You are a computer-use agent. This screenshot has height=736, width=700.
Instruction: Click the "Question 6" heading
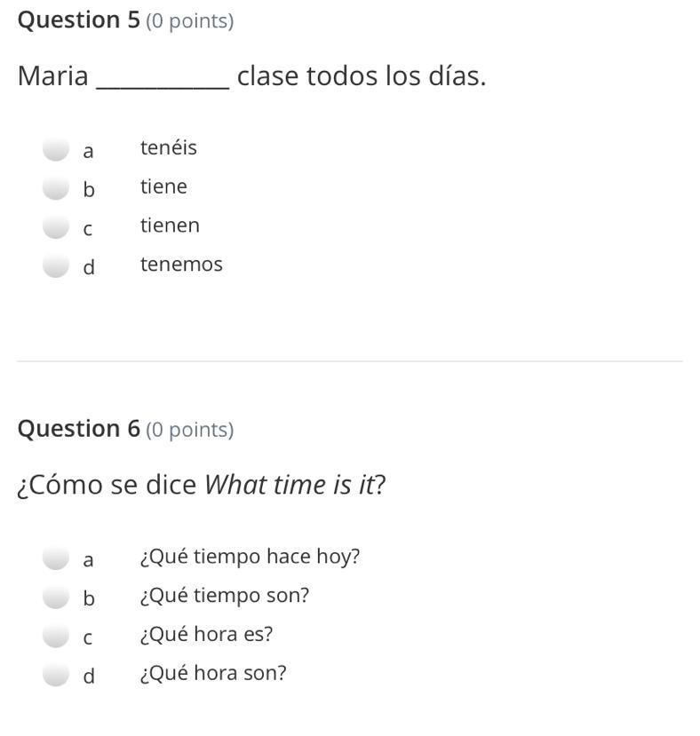click(79, 430)
